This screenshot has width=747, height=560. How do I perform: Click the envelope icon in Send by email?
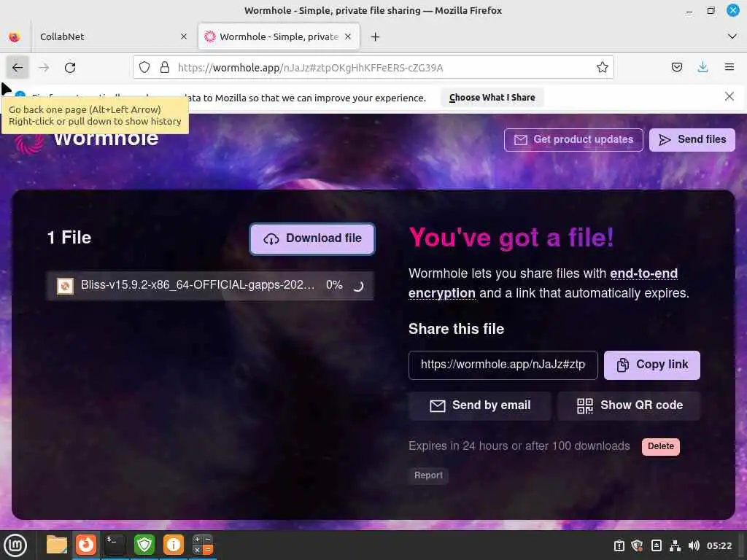[438, 405]
